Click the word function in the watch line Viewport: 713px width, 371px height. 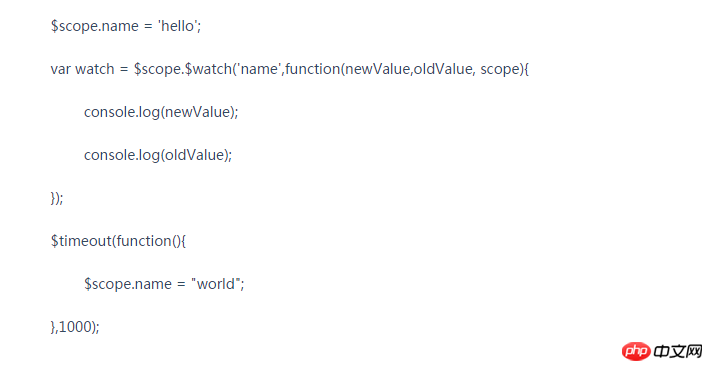313,69
